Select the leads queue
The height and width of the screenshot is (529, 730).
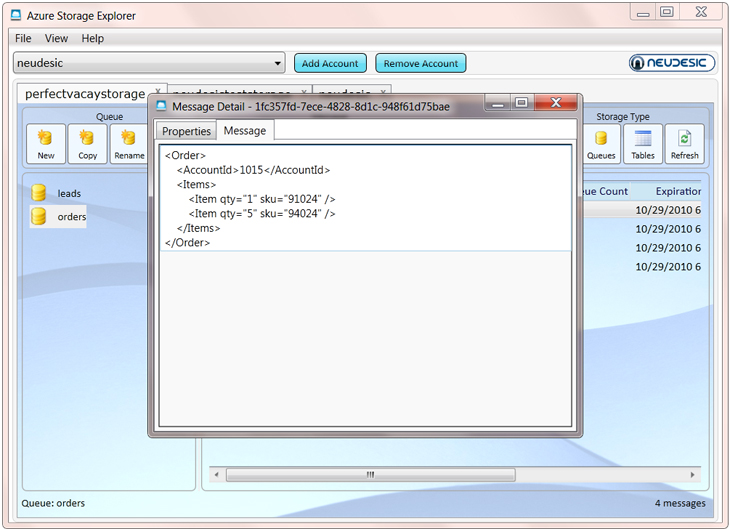(x=57, y=193)
